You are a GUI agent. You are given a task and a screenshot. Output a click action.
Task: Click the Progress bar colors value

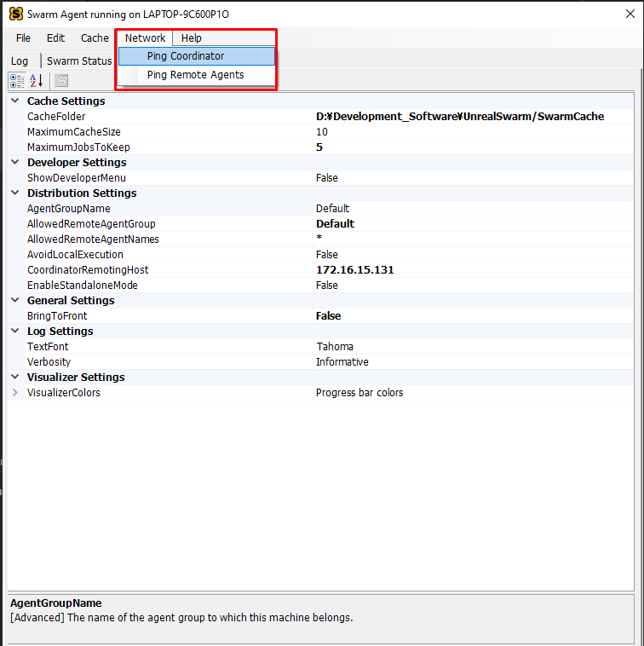(x=359, y=393)
